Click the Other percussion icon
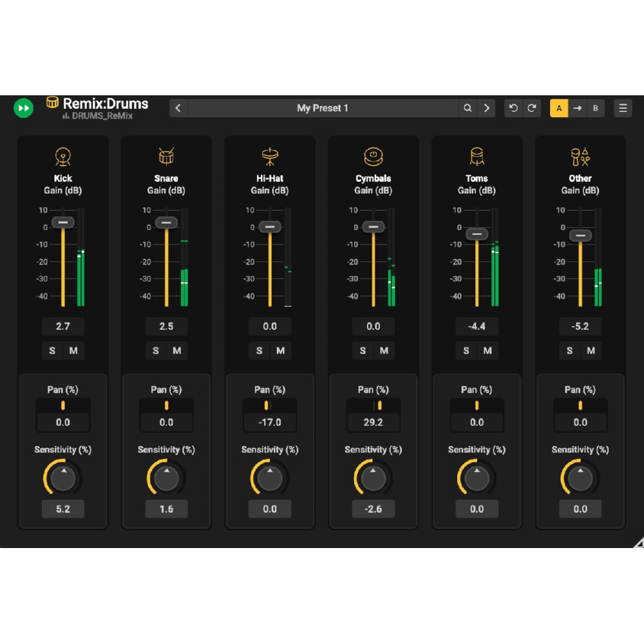The width and height of the screenshot is (644, 644). click(580, 156)
